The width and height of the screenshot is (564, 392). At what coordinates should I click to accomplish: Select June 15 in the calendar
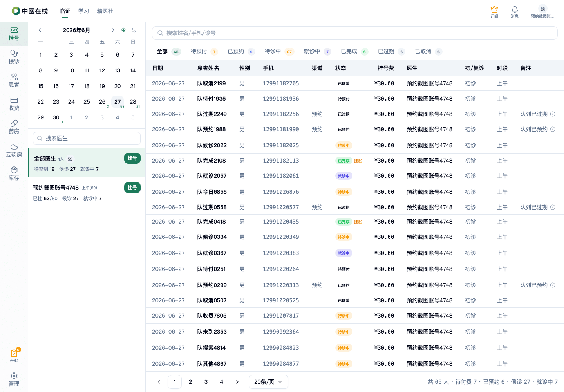click(41, 86)
